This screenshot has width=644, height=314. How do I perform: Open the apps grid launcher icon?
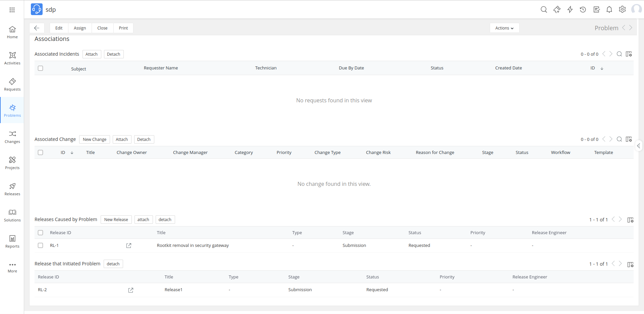[12, 10]
